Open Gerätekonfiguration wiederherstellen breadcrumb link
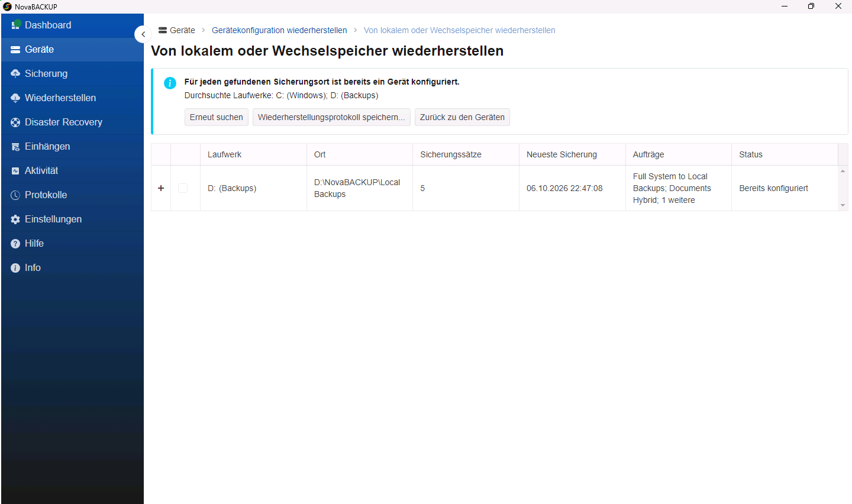 point(279,30)
